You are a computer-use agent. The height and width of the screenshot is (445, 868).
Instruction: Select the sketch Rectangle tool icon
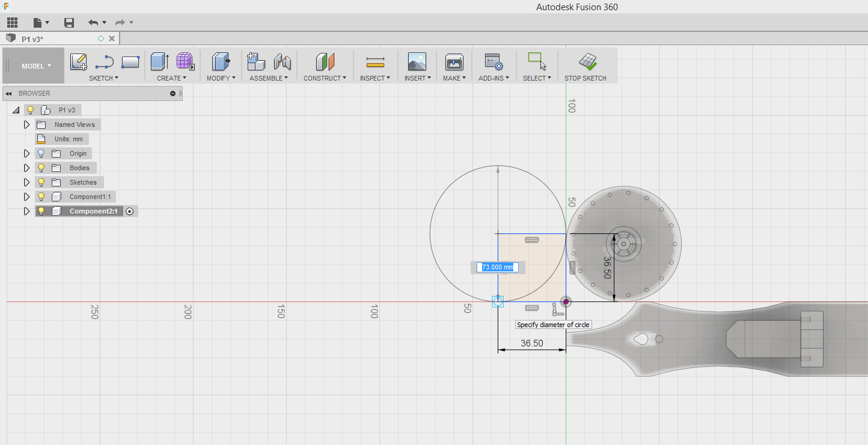tap(130, 61)
